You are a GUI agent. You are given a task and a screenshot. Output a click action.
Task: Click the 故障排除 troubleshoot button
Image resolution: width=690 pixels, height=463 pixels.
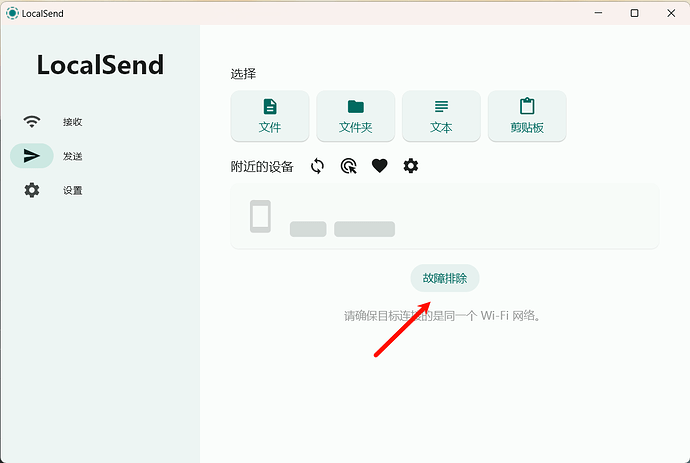445,278
